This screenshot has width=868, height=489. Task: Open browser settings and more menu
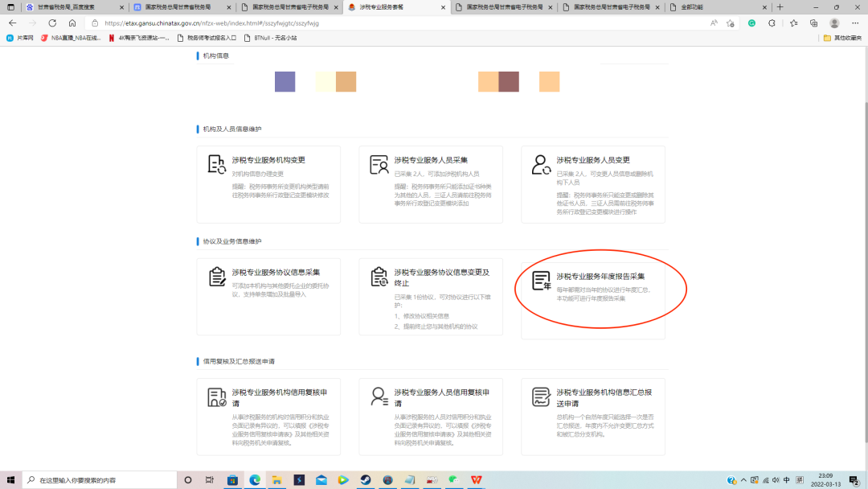pos(855,23)
